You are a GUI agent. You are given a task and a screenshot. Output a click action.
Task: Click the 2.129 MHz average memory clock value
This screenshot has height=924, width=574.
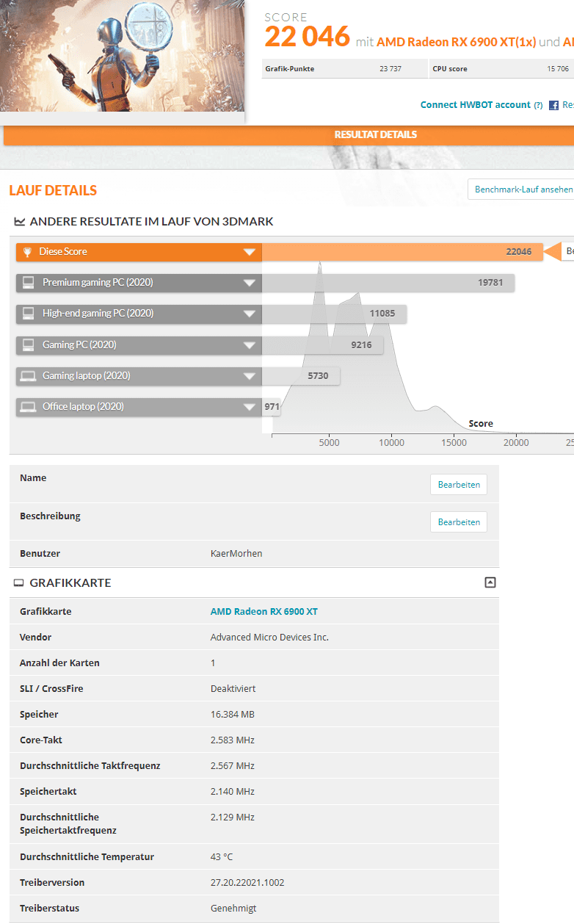[232, 817]
